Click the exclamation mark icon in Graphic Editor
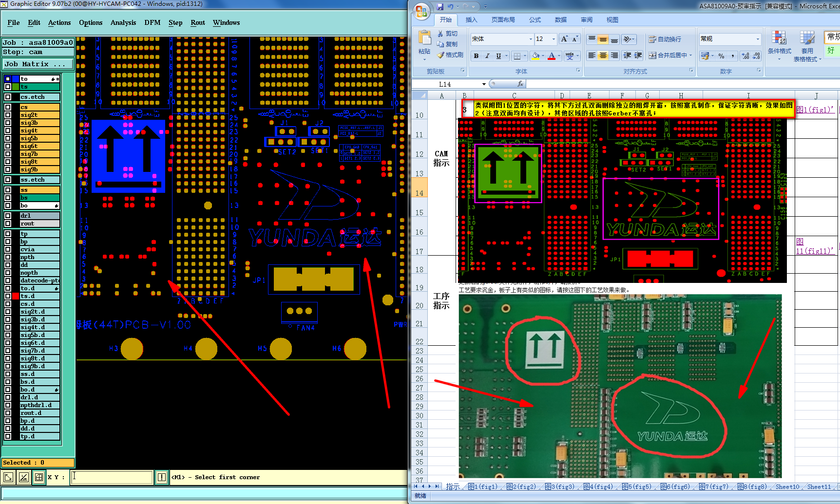This screenshot has height=504, width=840. pos(162,477)
